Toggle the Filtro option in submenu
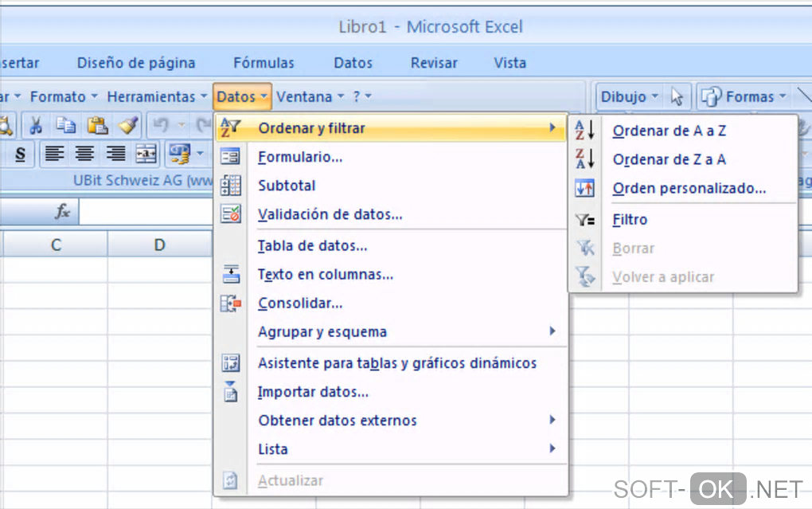Viewport: 812px width, 509px height. click(x=630, y=220)
